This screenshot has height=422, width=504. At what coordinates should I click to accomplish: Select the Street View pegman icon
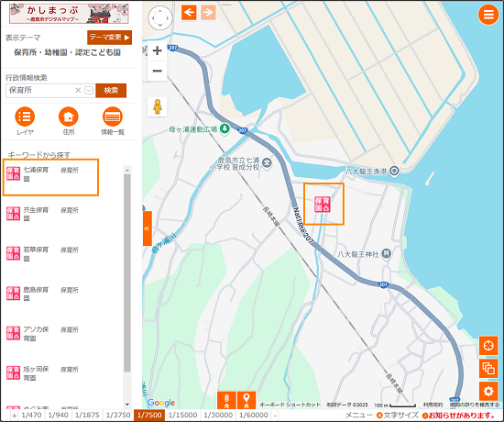[158, 106]
